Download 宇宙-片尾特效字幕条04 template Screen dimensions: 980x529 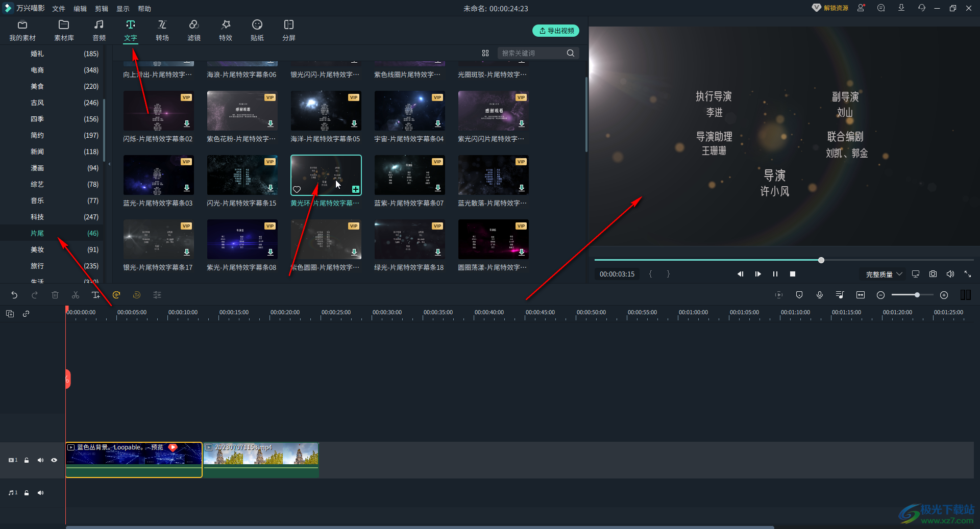coord(438,124)
